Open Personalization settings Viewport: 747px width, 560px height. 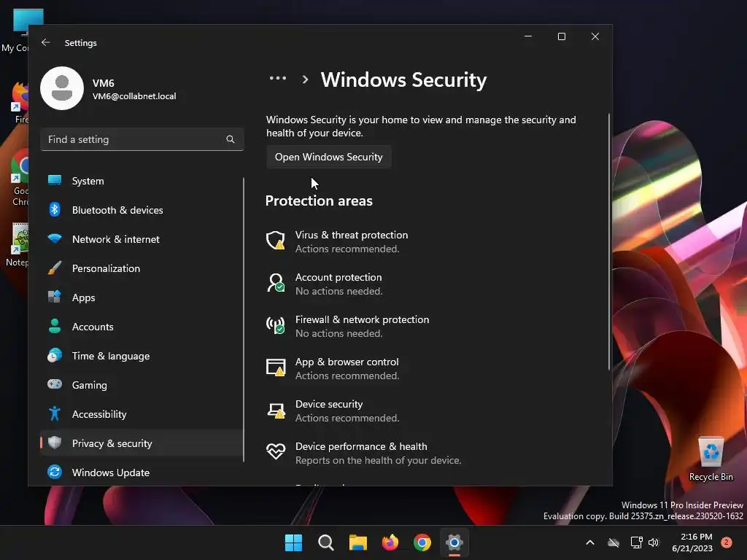pos(142,268)
